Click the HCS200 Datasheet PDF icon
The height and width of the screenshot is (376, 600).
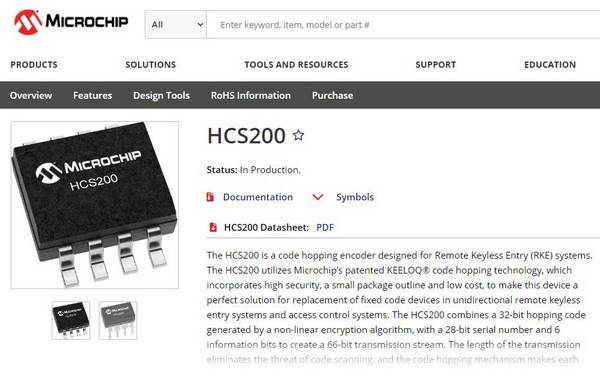[213, 227]
